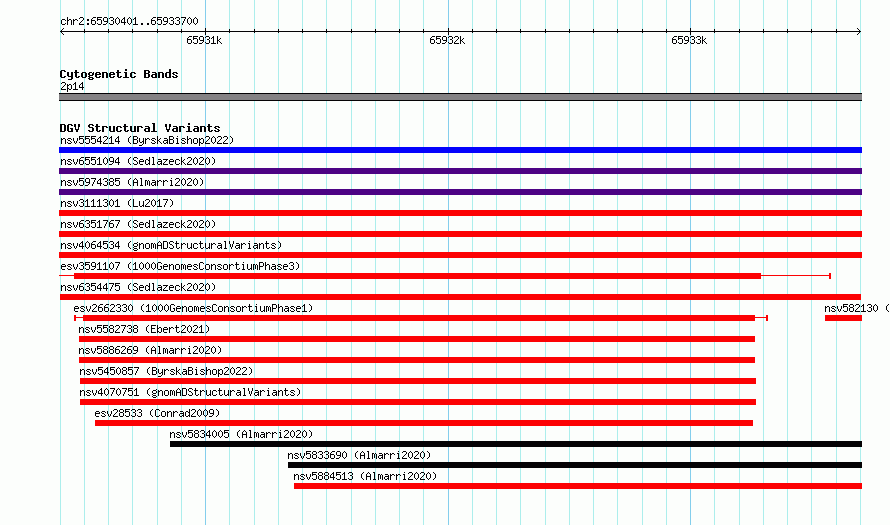This screenshot has height=525, width=890.
Task: Click the red nsv5884513 variant bar
Action: point(578,486)
